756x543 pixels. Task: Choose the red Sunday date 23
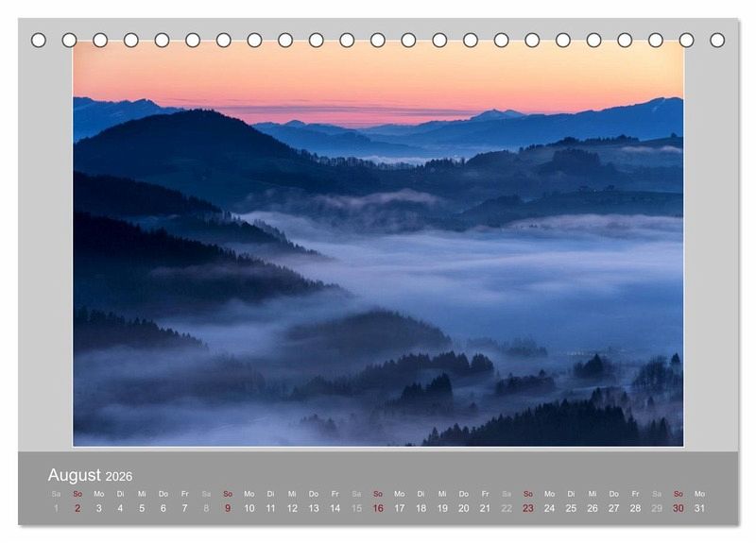coord(528,508)
